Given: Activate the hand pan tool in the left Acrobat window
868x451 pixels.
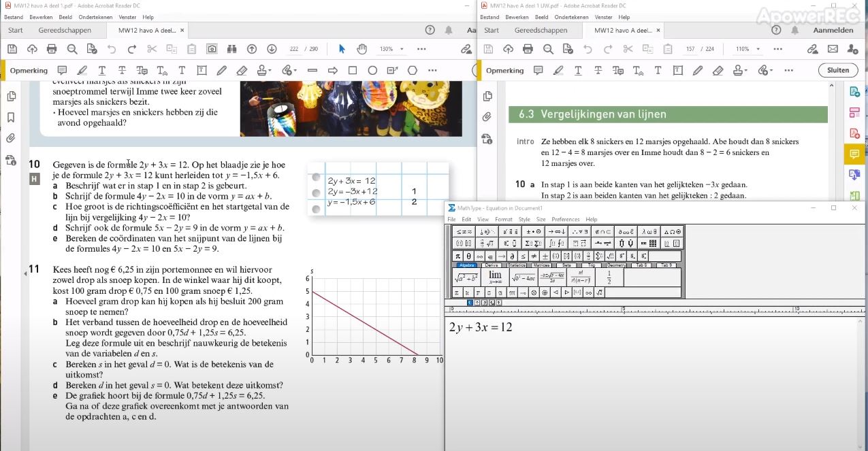Looking at the screenshot, I should pyautogui.click(x=362, y=49).
